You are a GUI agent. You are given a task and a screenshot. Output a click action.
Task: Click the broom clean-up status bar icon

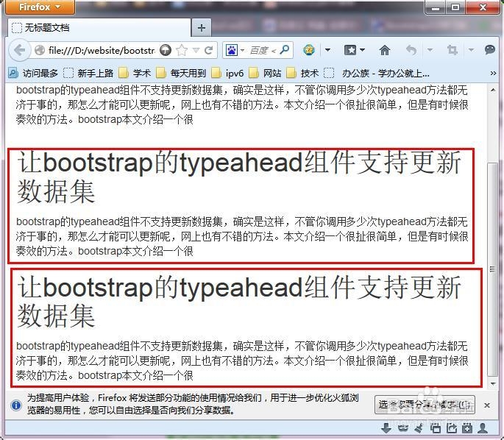419,428
